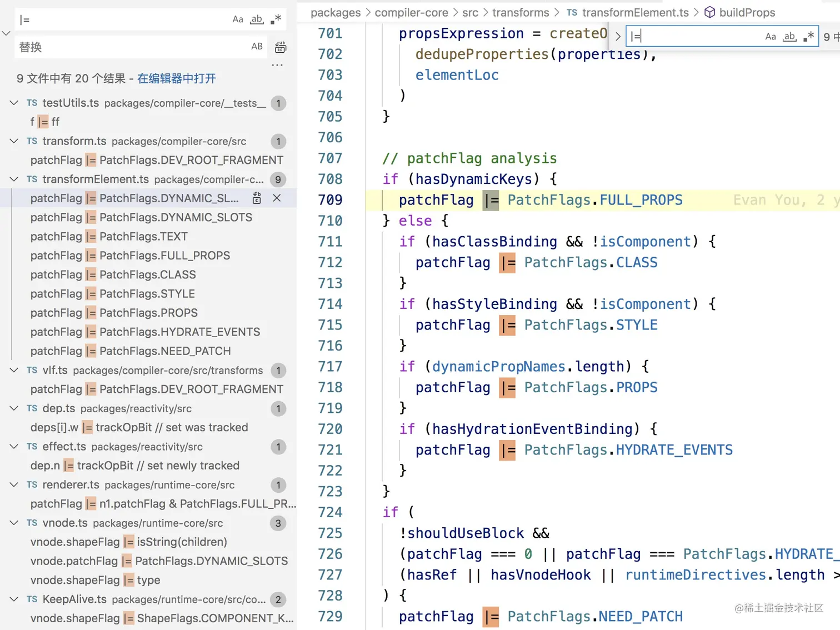Open result PatchFlags.NEED_PATCH in sidebar
Image resolution: width=840 pixels, height=630 pixels.
coord(131,351)
